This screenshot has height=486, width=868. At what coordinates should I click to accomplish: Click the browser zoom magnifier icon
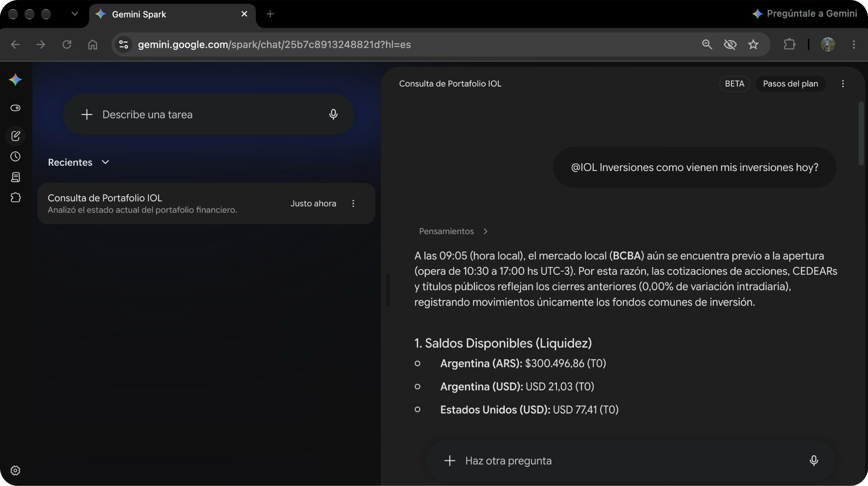coord(707,44)
